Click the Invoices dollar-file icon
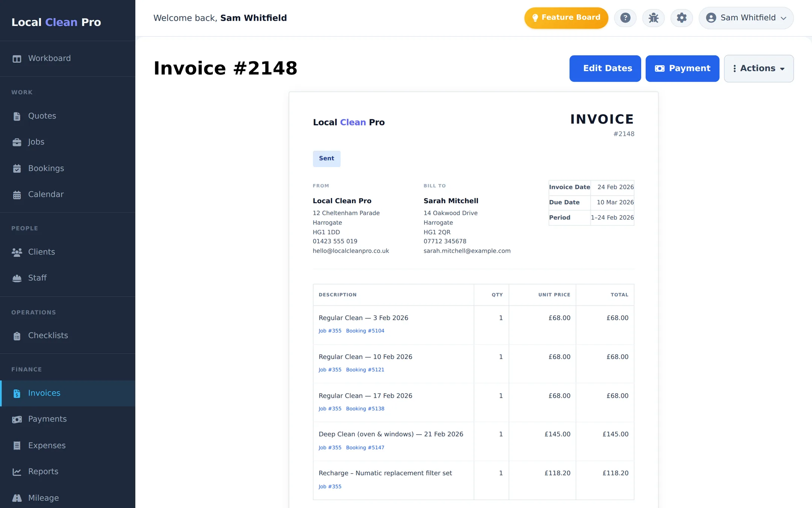The image size is (812, 508). [17, 393]
